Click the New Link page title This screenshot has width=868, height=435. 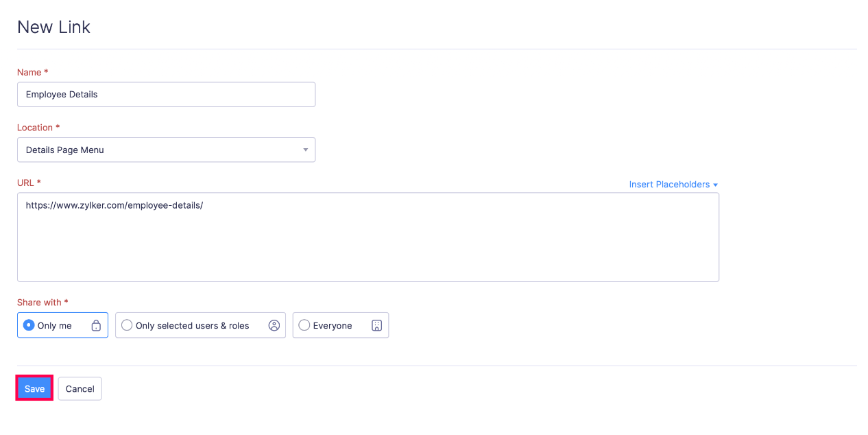[x=53, y=27]
